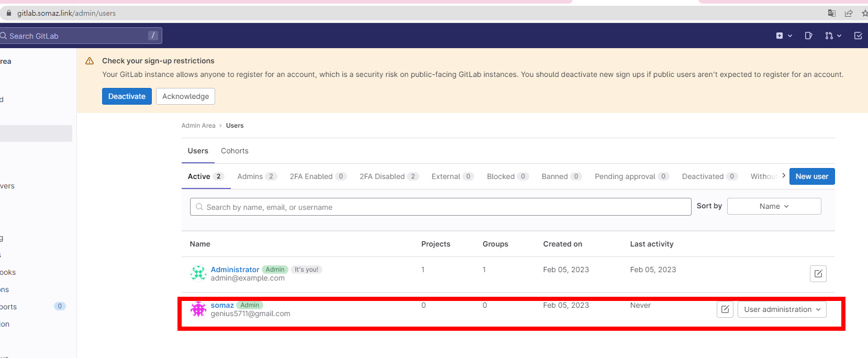
Task: Click the share page icon
Action: coord(849,13)
